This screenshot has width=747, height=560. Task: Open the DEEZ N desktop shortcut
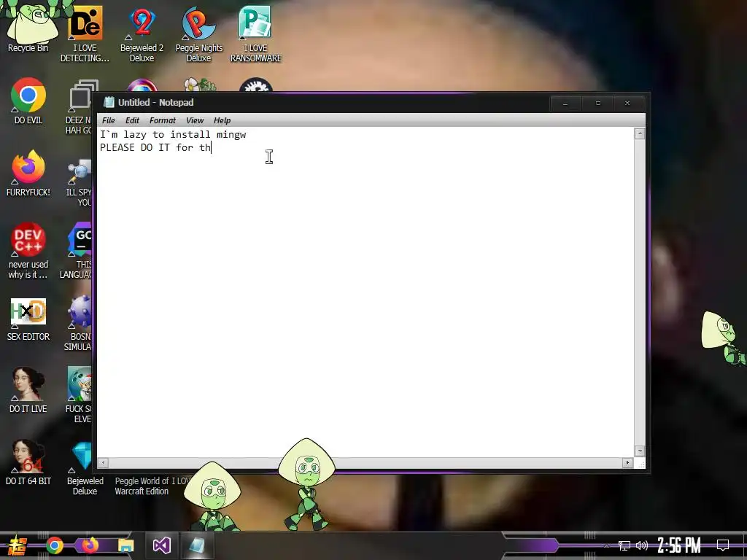[x=79, y=106]
